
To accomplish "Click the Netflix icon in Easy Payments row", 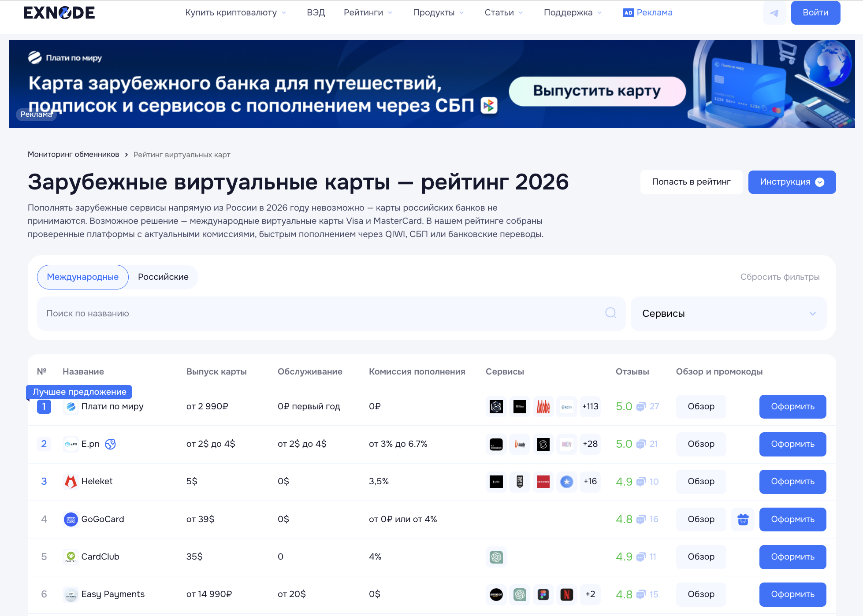I will [x=566, y=594].
